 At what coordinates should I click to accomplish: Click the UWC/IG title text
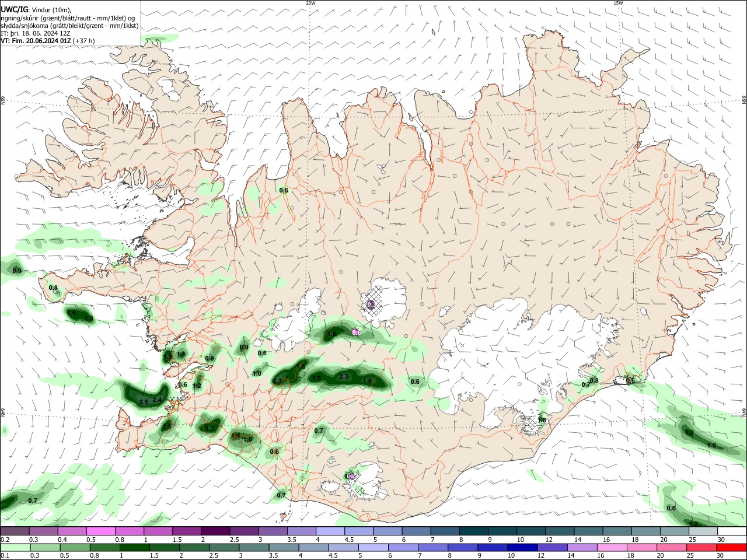[x=15, y=10]
